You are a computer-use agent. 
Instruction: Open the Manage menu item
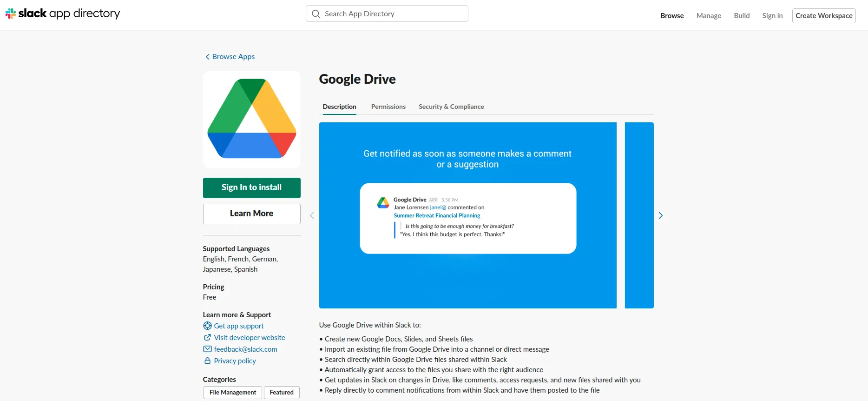coord(708,16)
